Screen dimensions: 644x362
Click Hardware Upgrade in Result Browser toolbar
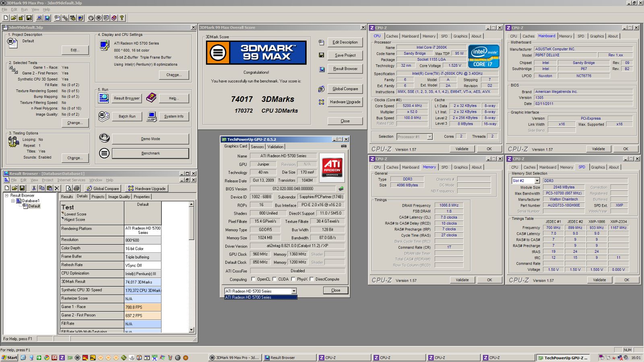[x=147, y=188]
